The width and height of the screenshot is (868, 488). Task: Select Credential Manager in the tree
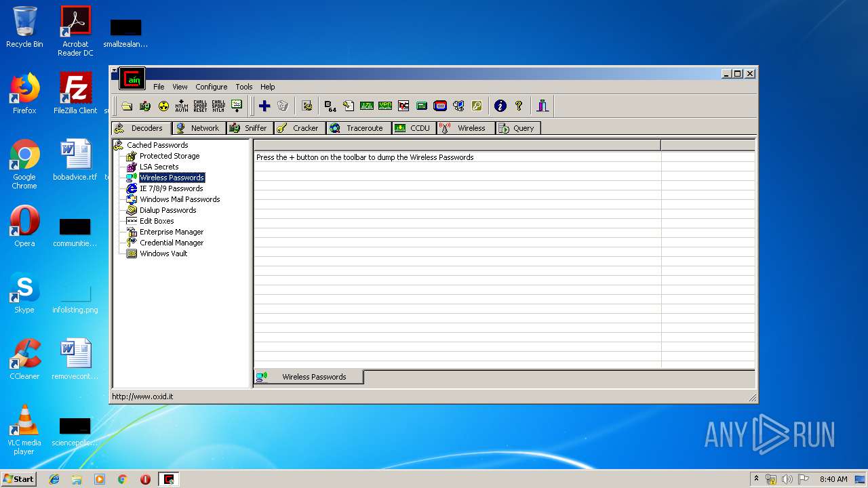point(172,243)
